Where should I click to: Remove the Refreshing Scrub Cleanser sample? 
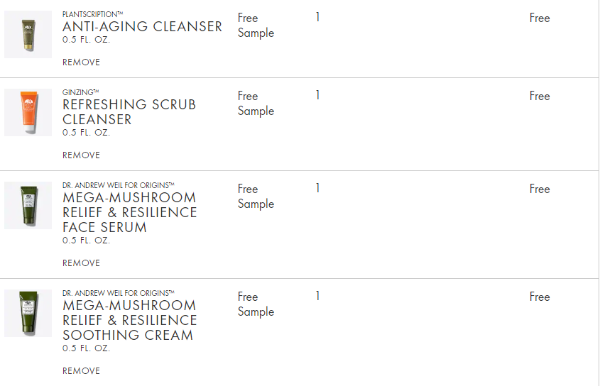[x=81, y=155]
